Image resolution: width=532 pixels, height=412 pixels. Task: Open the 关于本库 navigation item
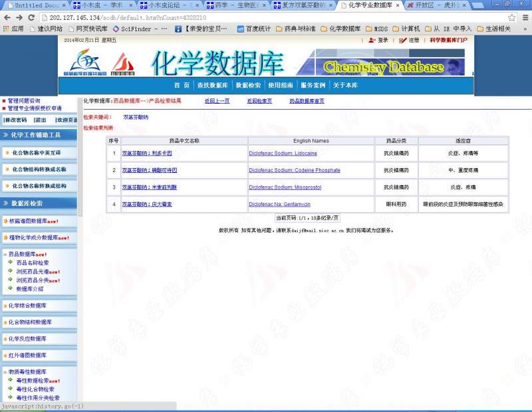pyautogui.click(x=345, y=85)
